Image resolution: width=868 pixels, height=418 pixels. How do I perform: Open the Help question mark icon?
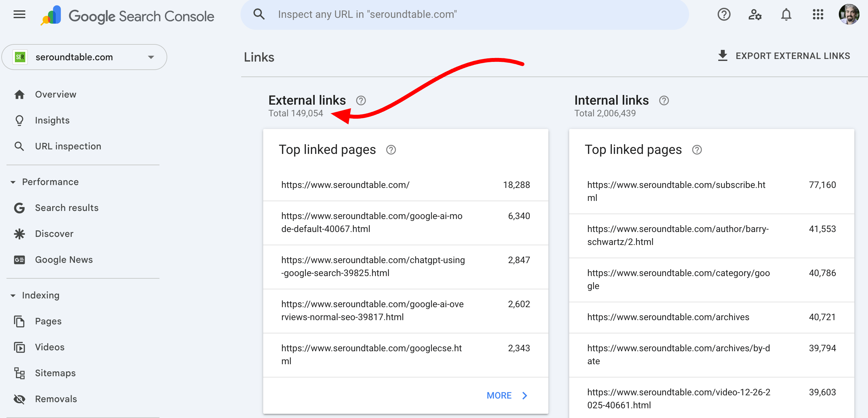(x=724, y=15)
